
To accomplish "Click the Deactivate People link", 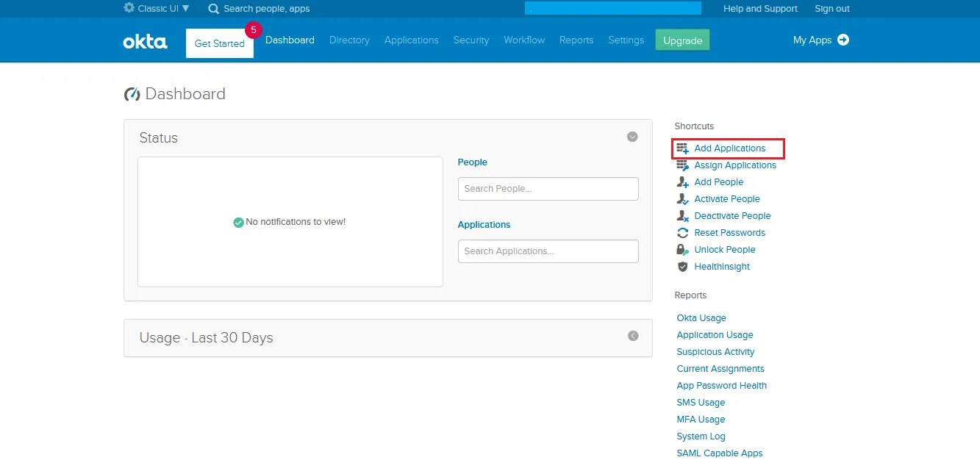I will point(732,216).
